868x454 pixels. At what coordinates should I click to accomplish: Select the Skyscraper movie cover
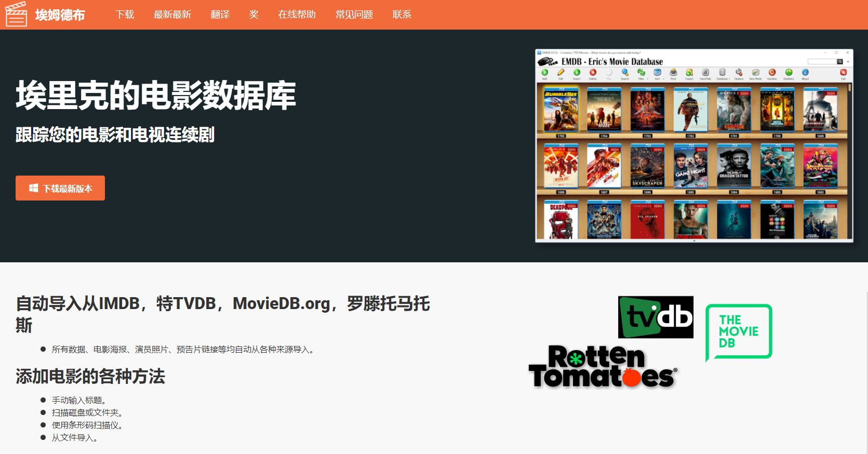tap(647, 166)
